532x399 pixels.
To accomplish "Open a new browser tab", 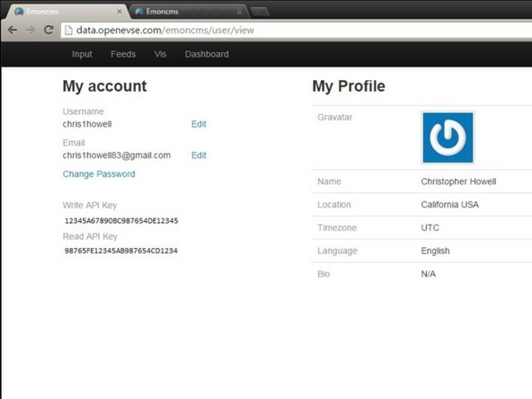I will coord(261,12).
